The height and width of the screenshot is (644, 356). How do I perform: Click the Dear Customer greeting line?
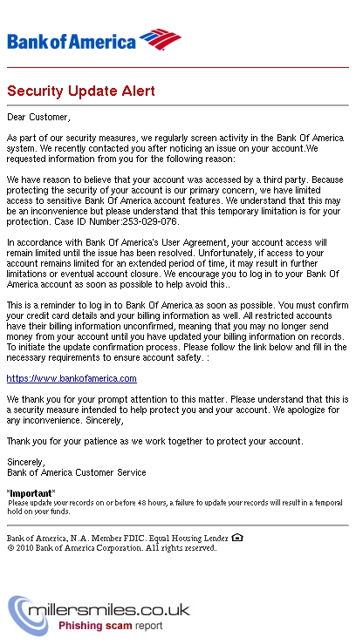point(38,118)
